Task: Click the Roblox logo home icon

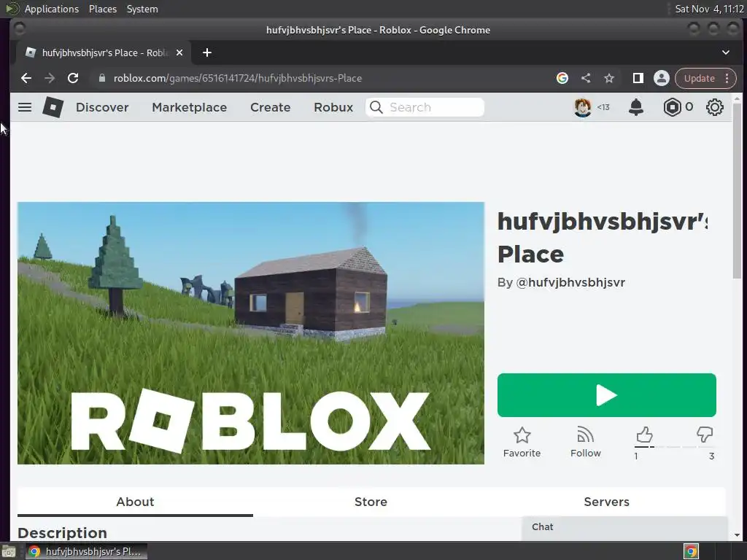Action: (x=53, y=107)
